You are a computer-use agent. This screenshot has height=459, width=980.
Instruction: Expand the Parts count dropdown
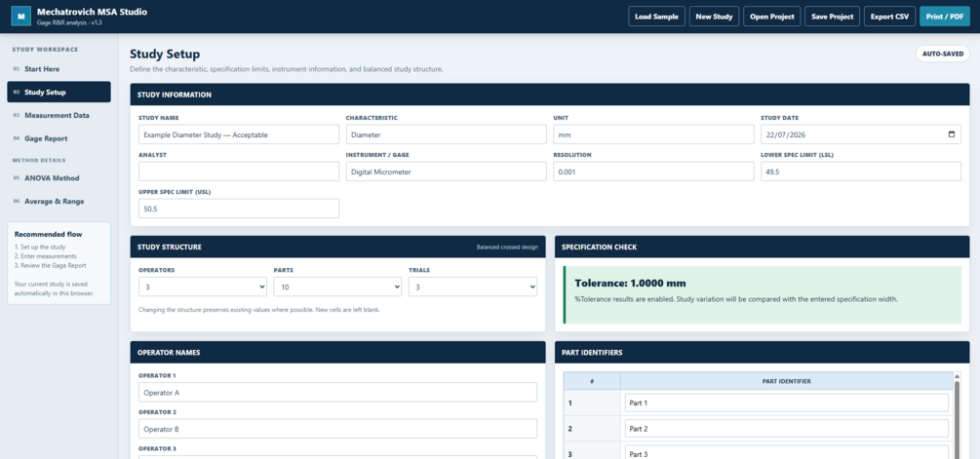337,287
